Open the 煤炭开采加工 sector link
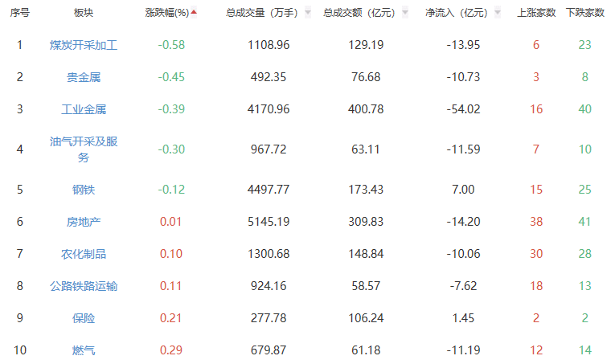Image resolution: width=615 pixels, height=364 pixels. pyautogui.click(x=84, y=45)
